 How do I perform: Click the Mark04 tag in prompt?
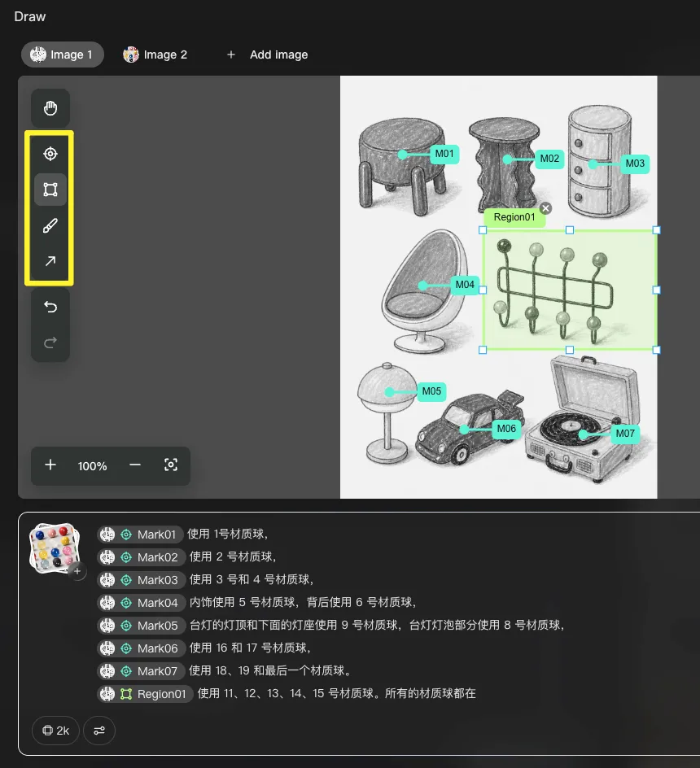coord(141,603)
